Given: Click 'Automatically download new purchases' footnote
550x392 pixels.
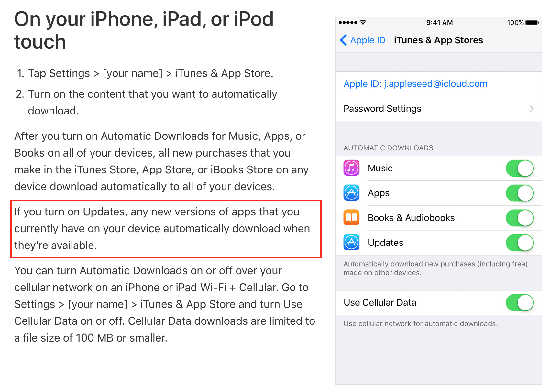Looking at the screenshot, I should tap(435, 268).
